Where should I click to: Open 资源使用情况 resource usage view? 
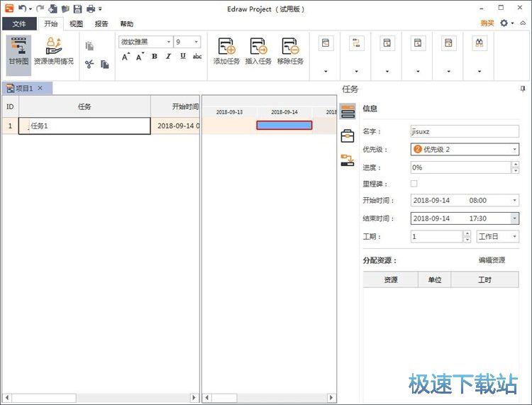(53, 52)
